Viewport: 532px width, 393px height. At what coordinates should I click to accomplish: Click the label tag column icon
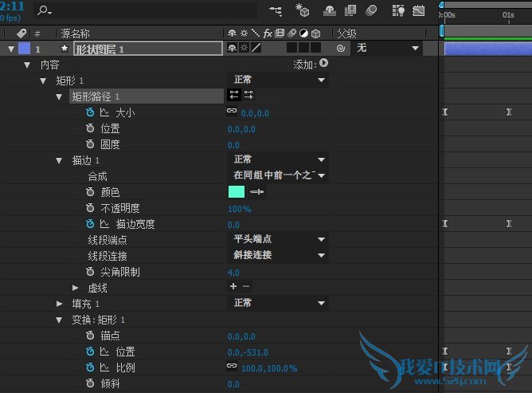coord(22,33)
